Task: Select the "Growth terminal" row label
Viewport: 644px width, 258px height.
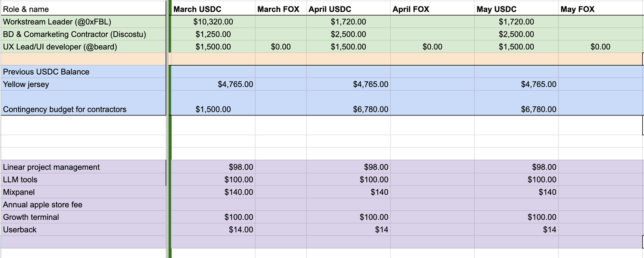Action: click(31, 217)
